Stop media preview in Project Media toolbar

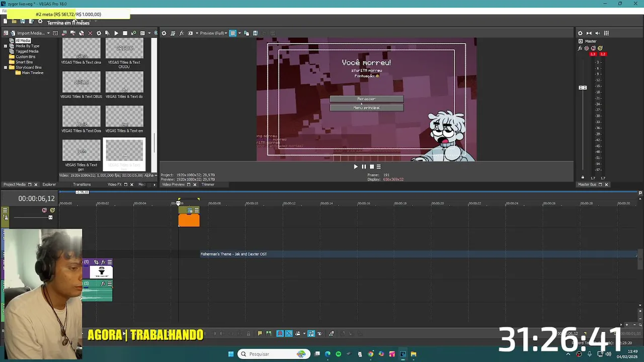tap(125, 33)
